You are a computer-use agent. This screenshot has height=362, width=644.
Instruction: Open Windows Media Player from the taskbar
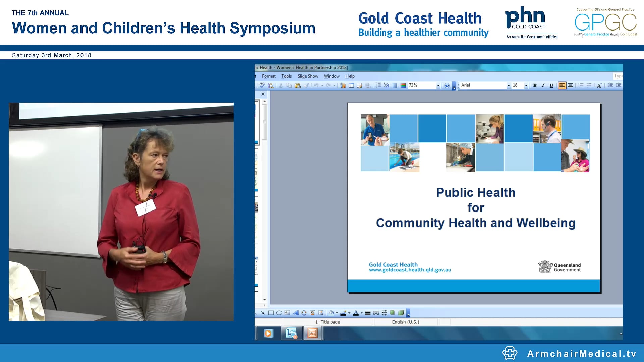[268, 333]
